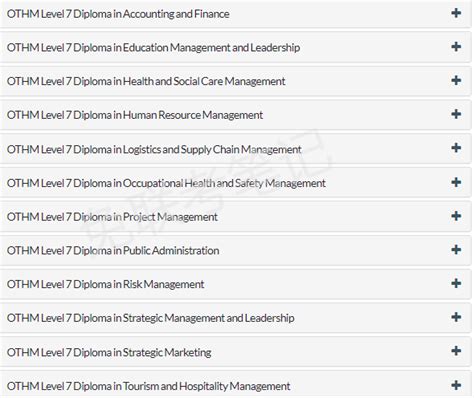474x398 pixels.
Task: Click plus icon beside Education Management and Leadership
Action: pyautogui.click(x=456, y=47)
